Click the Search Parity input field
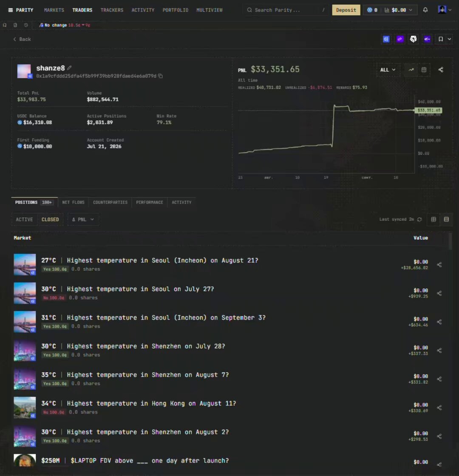The width and height of the screenshot is (459, 476). click(x=286, y=10)
